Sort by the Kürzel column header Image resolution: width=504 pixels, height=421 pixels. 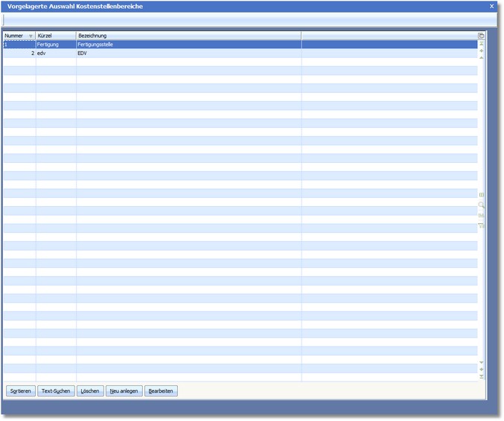[56, 36]
